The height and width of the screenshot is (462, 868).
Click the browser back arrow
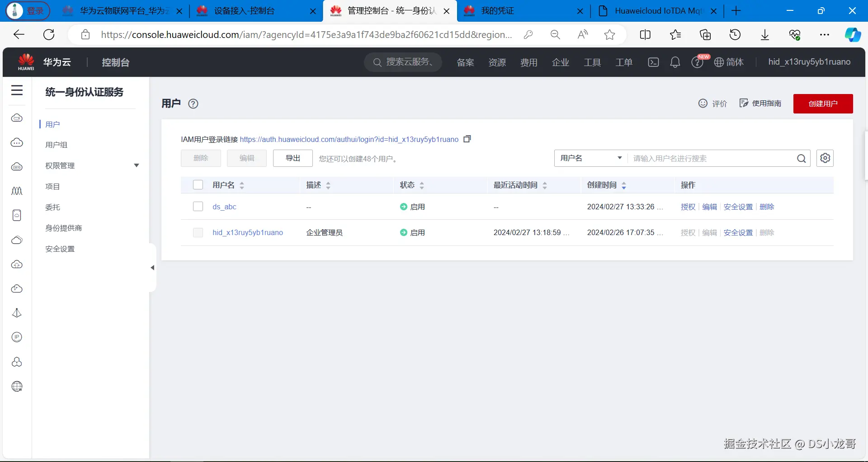pyautogui.click(x=19, y=35)
